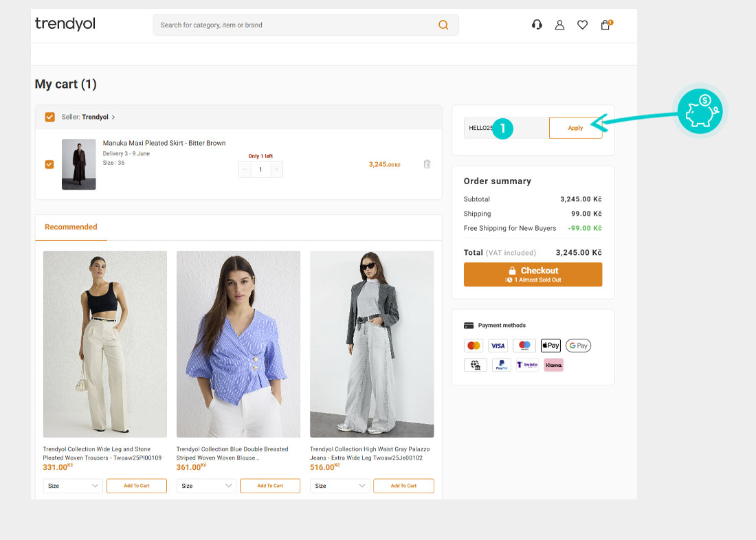Screen dimensions: 756x540
Task: Select the PayPal payment icon
Action: click(502, 365)
